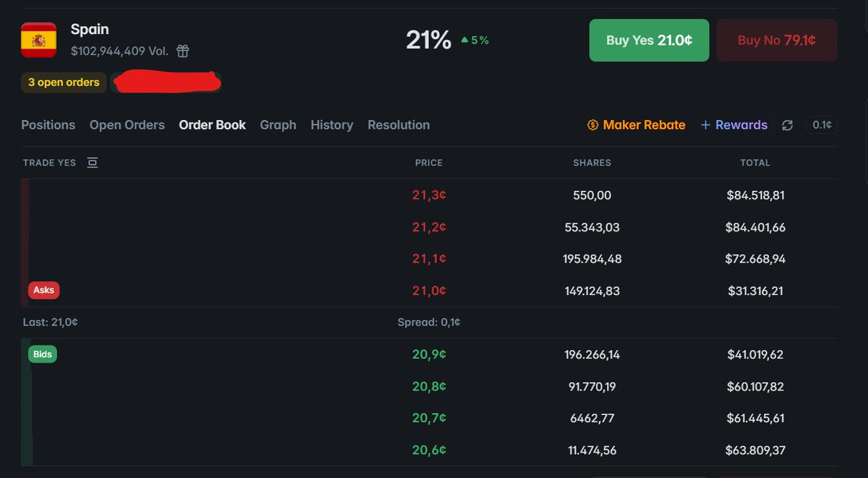Click the $102,944,409 Vol. text
The height and width of the screenshot is (478, 868).
pyautogui.click(x=119, y=51)
